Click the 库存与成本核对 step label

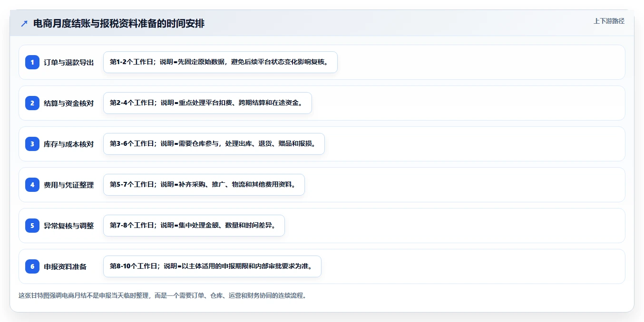click(69, 144)
